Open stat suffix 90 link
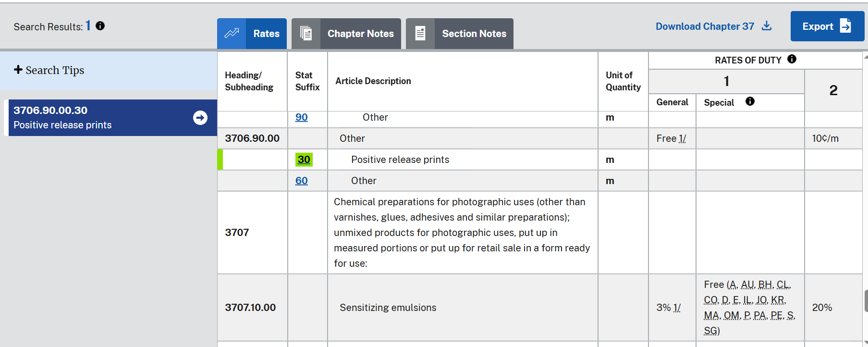 [301, 117]
